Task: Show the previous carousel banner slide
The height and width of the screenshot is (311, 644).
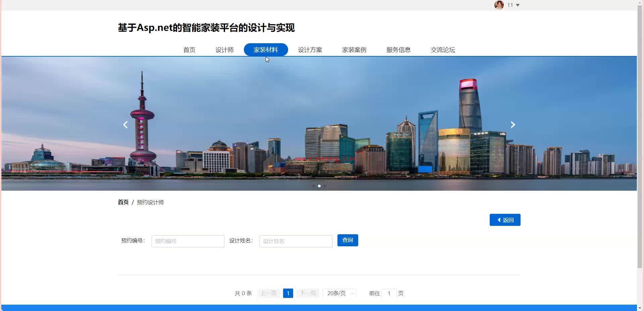Action: pyautogui.click(x=125, y=125)
